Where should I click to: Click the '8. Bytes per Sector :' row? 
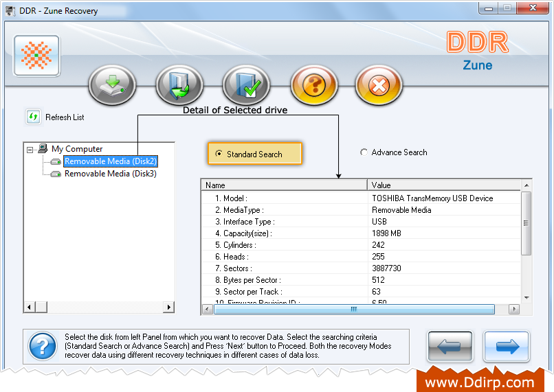pos(361,280)
